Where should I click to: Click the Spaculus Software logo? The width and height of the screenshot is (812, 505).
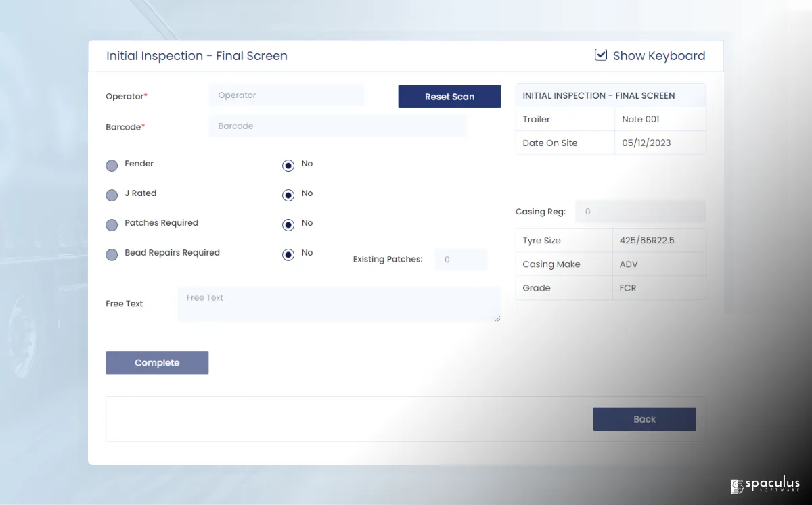tap(765, 485)
